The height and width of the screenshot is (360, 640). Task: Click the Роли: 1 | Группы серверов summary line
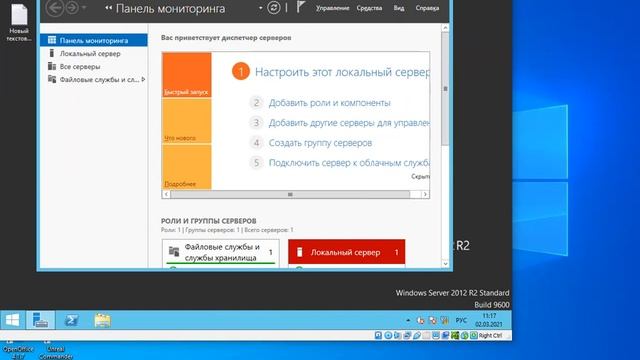coord(227,230)
